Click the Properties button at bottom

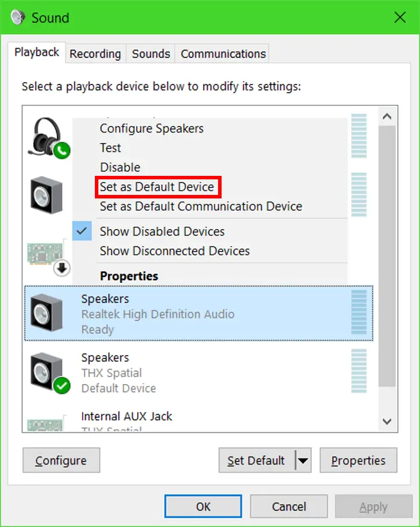358,460
